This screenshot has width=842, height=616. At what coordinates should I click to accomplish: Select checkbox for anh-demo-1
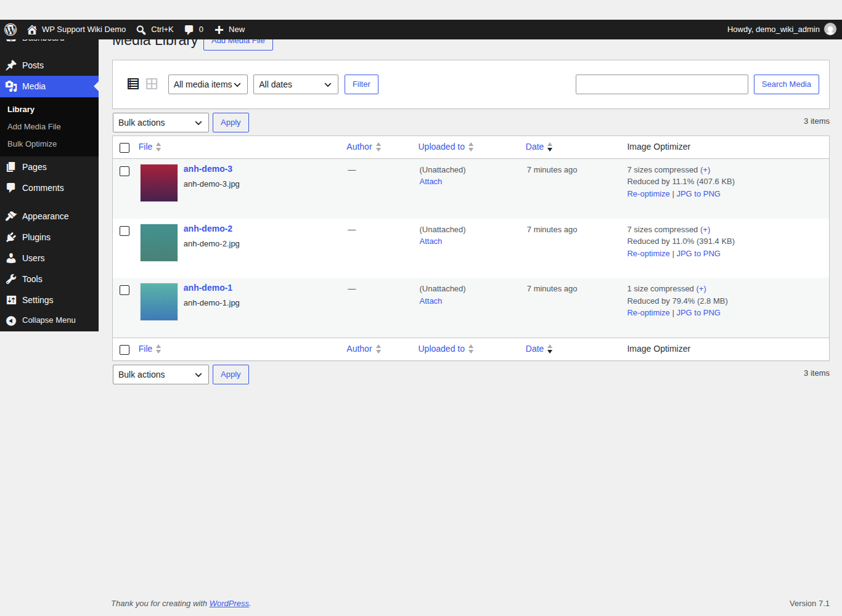tap(125, 290)
